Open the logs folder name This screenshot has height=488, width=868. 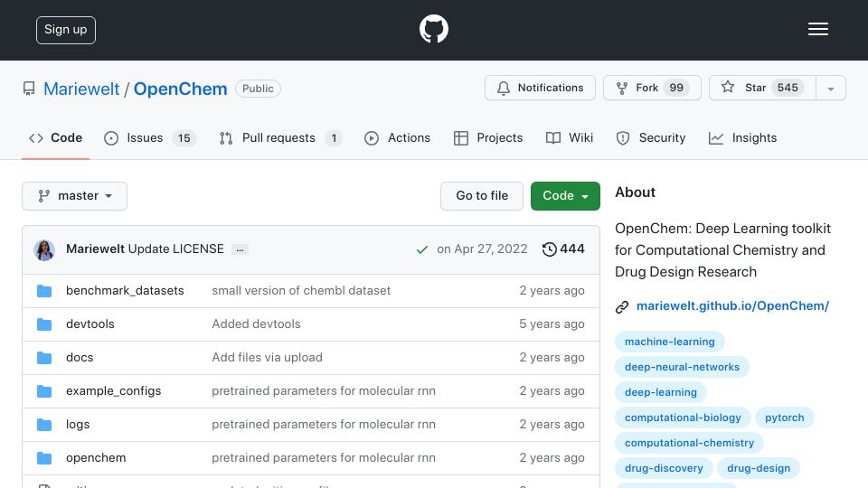coord(78,425)
